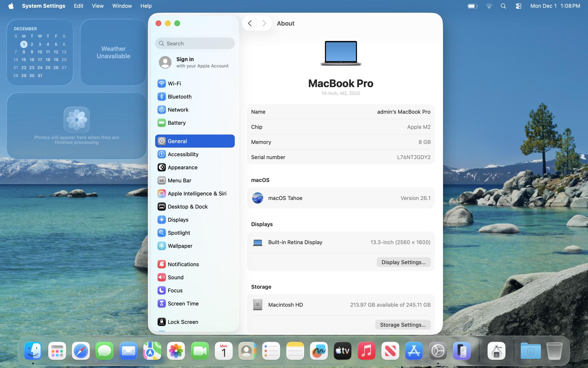Launch Safari from the Dock
The height and width of the screenshot is (368, 588).
81,351
